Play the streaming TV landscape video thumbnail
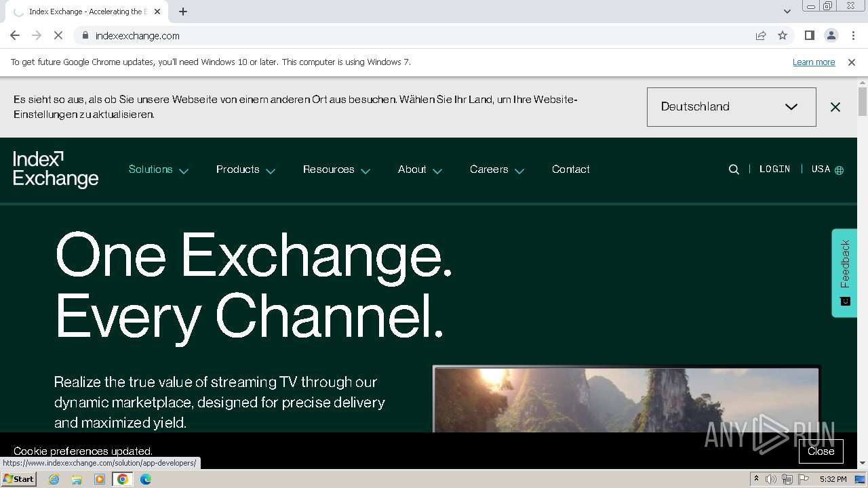Viewport: 868px width, 488px height. point(626,399)
